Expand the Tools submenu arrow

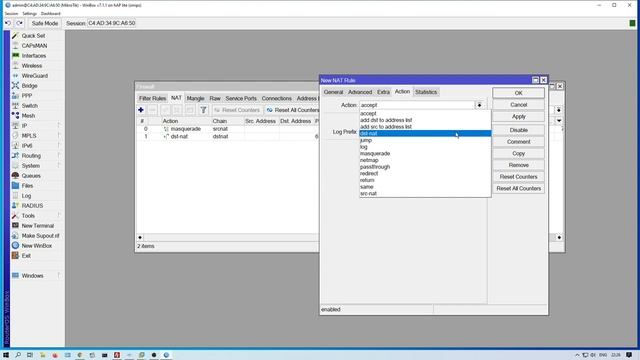(59, 216)
